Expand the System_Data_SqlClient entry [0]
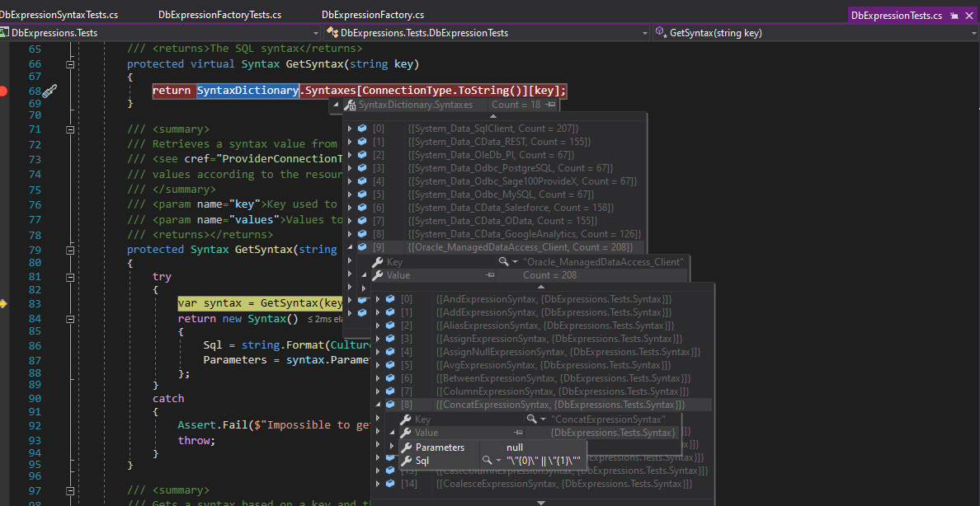 (350, 129)
